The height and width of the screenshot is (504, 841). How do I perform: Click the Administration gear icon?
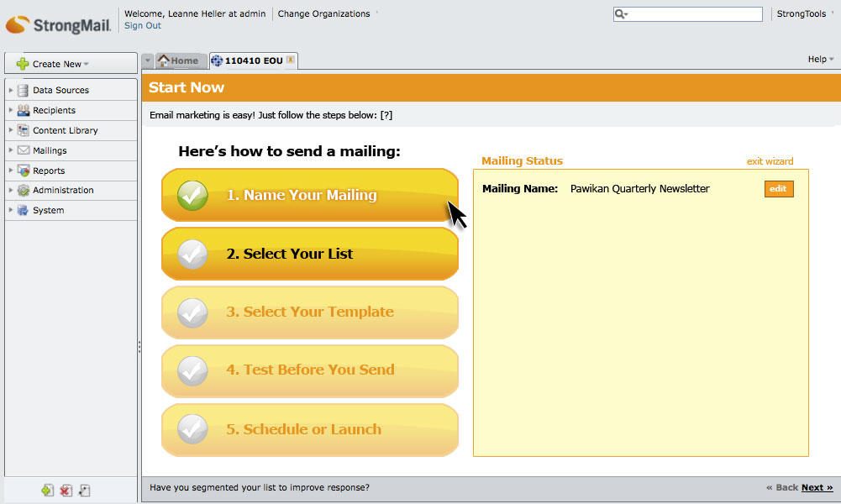pos(24,191)
